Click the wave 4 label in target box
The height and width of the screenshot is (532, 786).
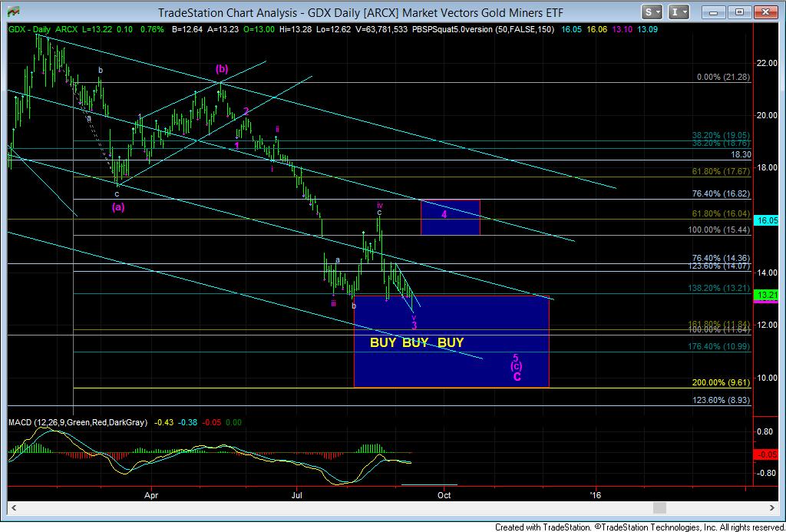444,215
